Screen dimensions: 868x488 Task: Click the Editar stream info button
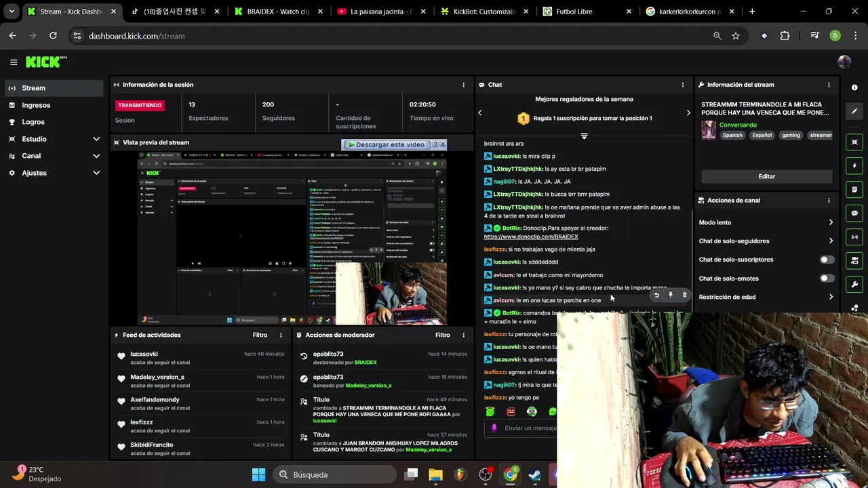tap(766, 176)
